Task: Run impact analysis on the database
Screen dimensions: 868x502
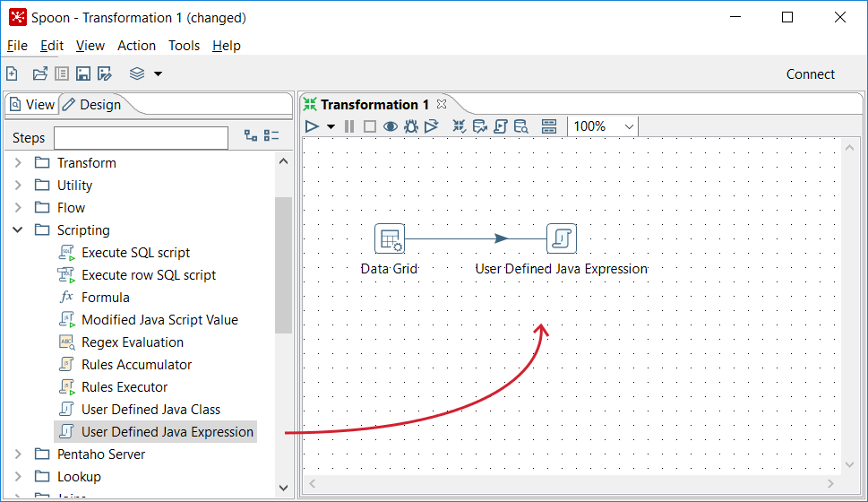Action: [480, 127]
